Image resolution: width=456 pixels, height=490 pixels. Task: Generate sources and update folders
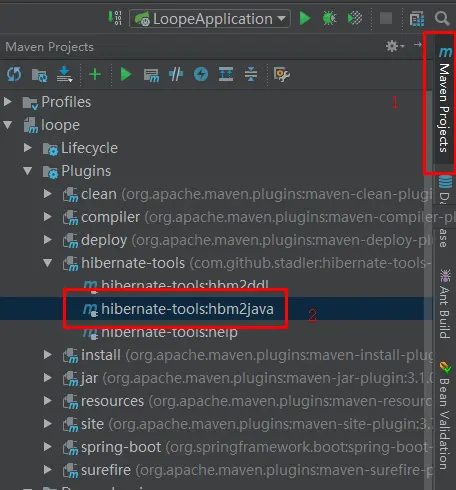(x=39, y=75)
